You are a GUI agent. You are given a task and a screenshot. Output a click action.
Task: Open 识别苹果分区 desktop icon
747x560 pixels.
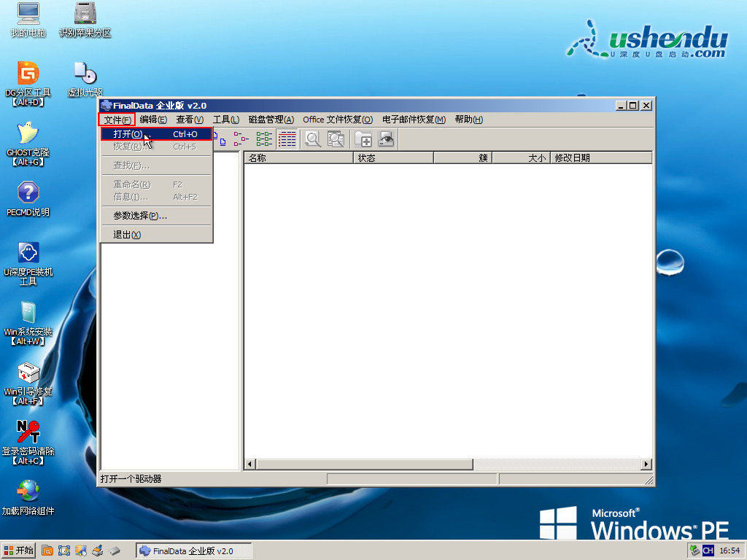click(x=85, y=20)
